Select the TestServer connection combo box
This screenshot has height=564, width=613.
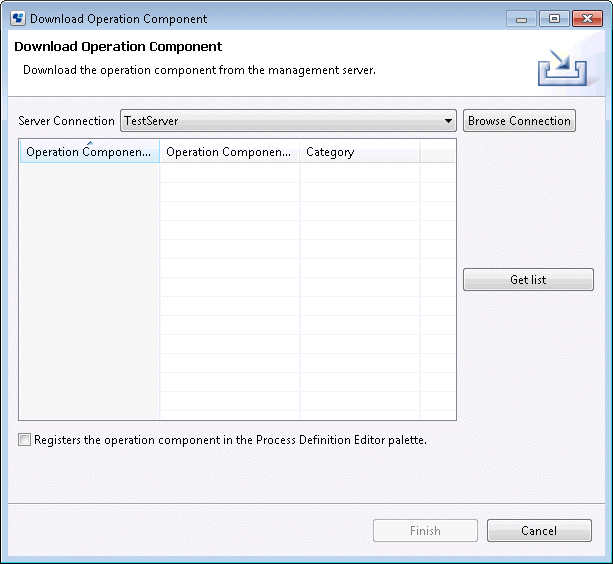click(289, 121)
